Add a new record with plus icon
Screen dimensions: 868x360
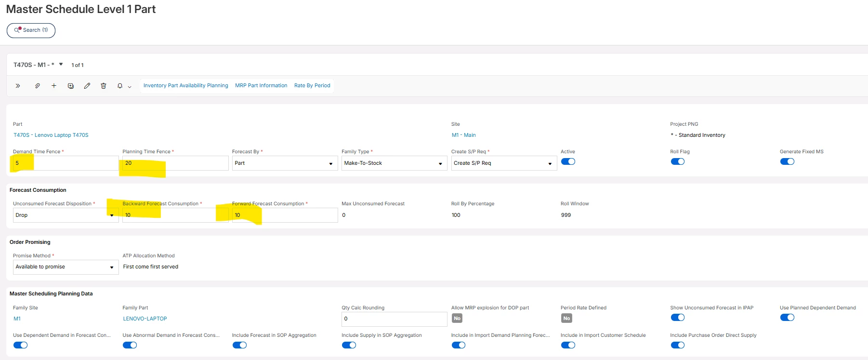pos(54,86)
